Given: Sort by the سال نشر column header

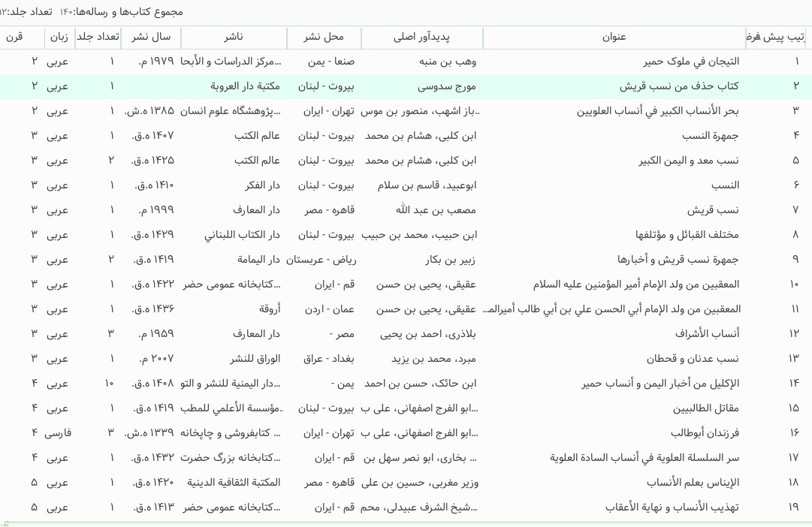Looking at the screenshot, I should point(151,38).
